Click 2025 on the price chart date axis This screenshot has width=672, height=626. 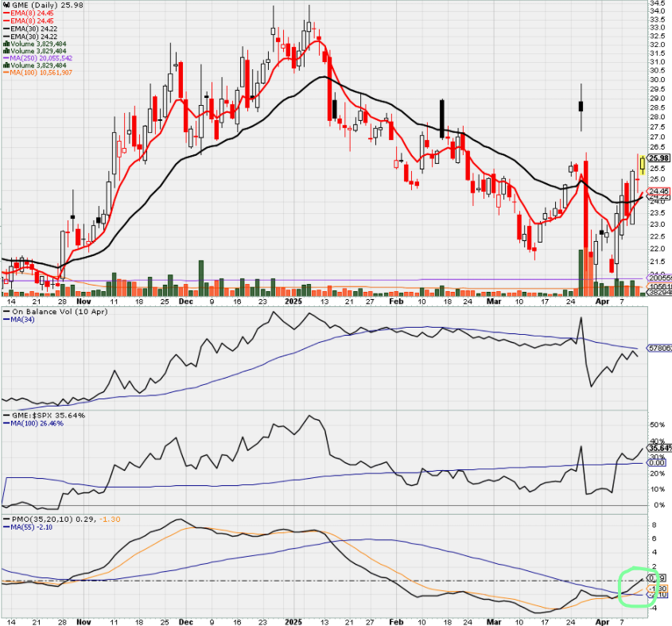293,301
